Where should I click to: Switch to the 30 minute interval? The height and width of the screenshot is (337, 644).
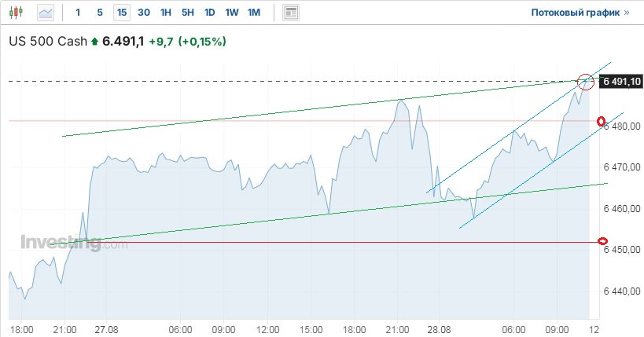(x=143, y=13)
